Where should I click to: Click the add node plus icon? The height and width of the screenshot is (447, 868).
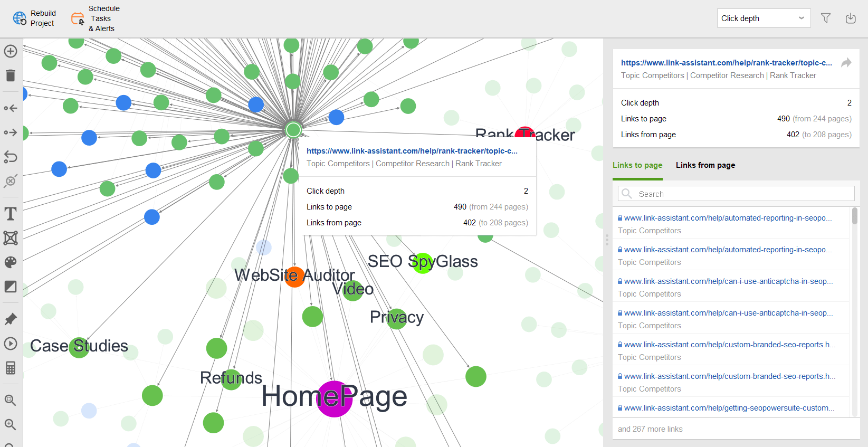[11, 51]
